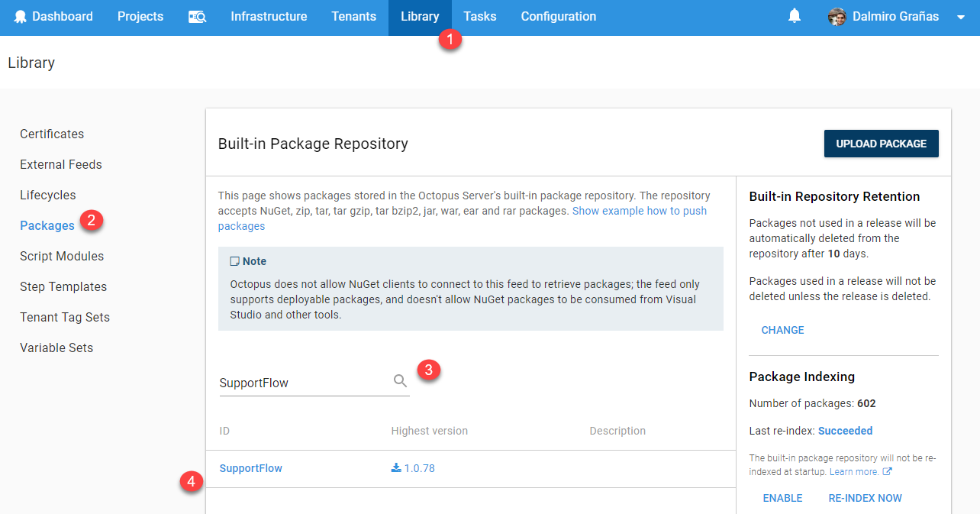Click the 'Built-in Repository Retention' heading
Screen dimensions: 980x514
834,196
